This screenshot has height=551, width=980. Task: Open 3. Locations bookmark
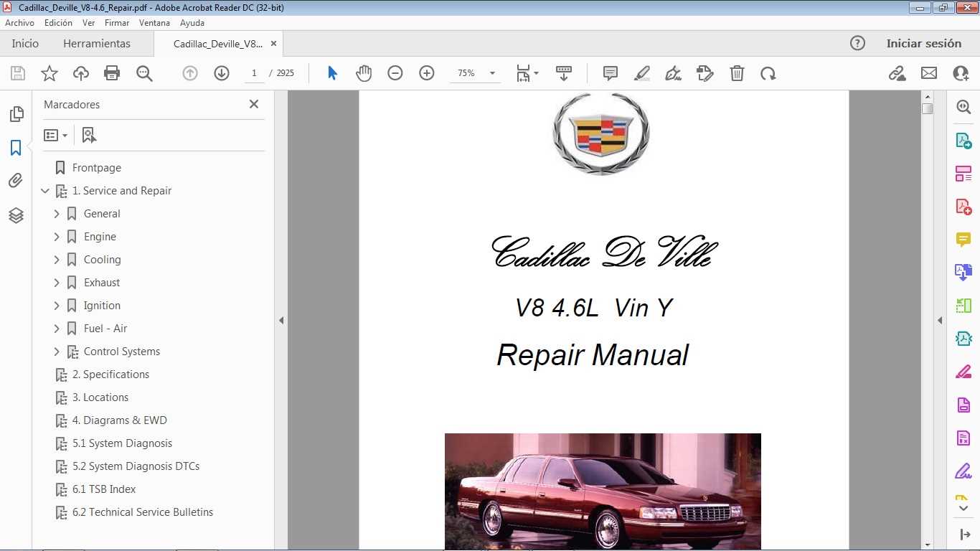(100, 397)
